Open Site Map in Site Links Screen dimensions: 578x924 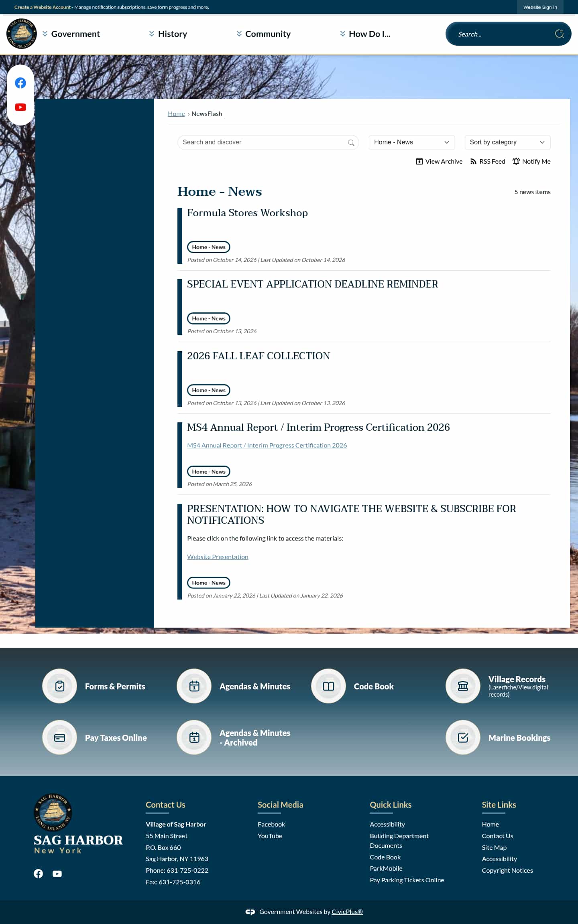click(494, 847)
